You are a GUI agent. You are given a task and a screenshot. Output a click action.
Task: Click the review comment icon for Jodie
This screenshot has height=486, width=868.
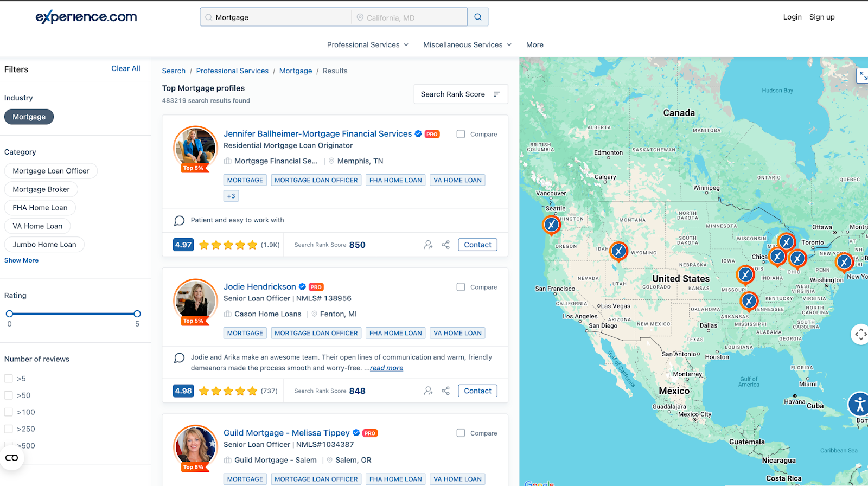click(x=179, y=357)
